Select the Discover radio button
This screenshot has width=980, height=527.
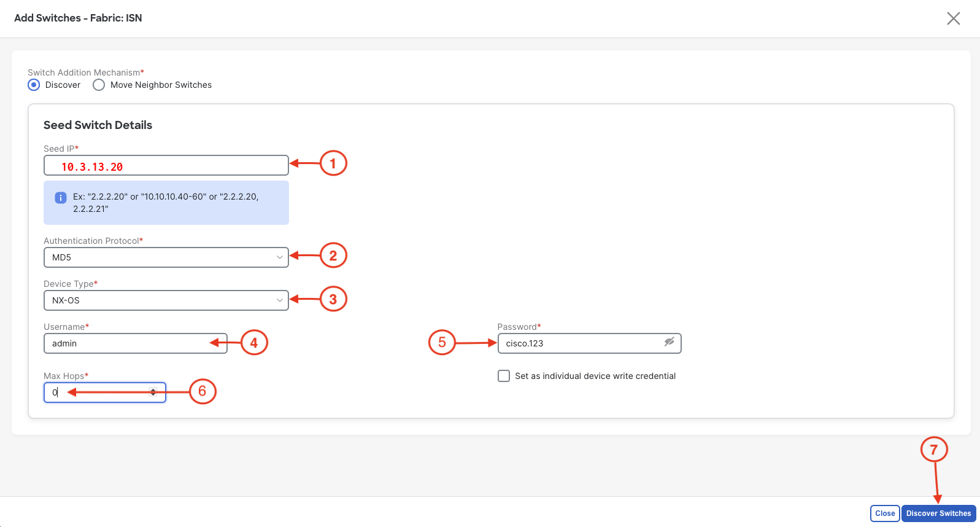(34, 85)
